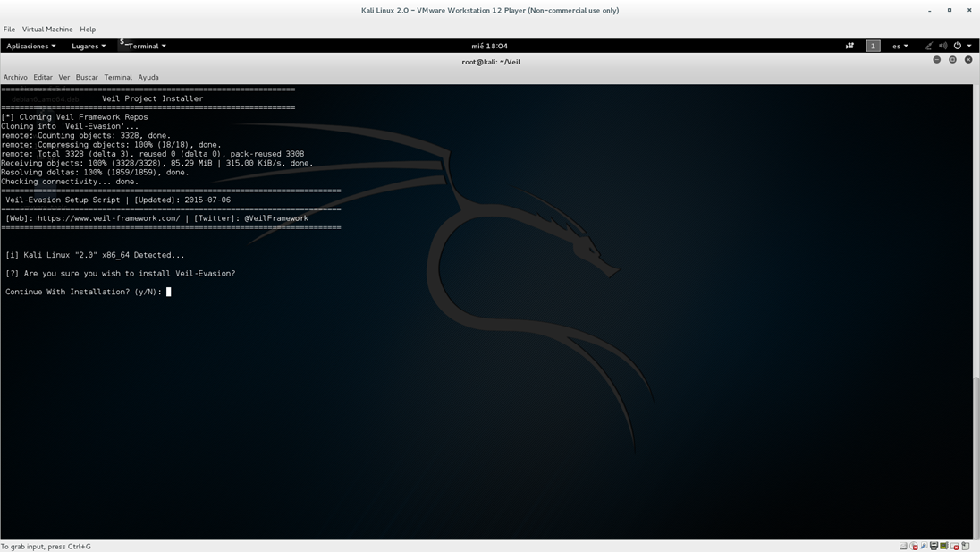Open the Ayuda menu in terminal

148,78
